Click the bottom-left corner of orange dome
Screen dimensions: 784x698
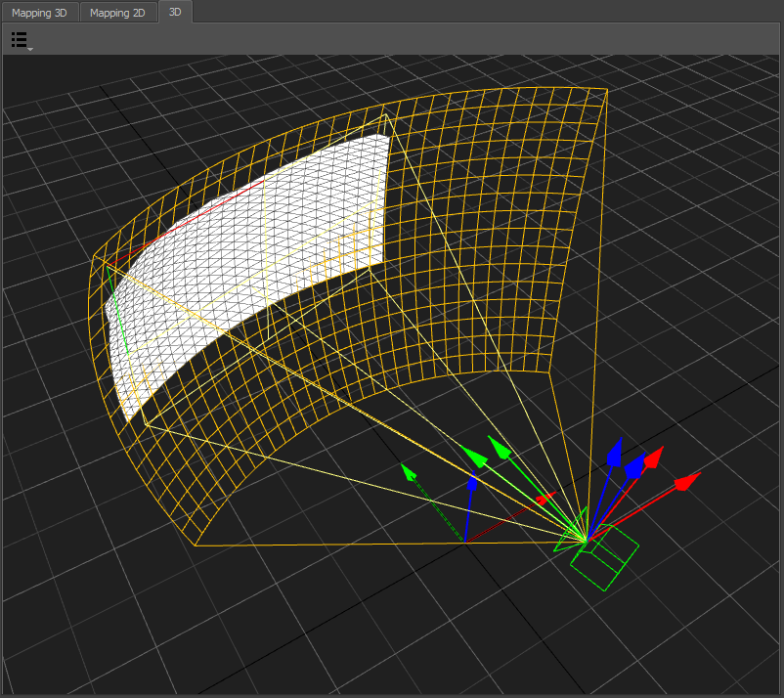tap(195, 545)
